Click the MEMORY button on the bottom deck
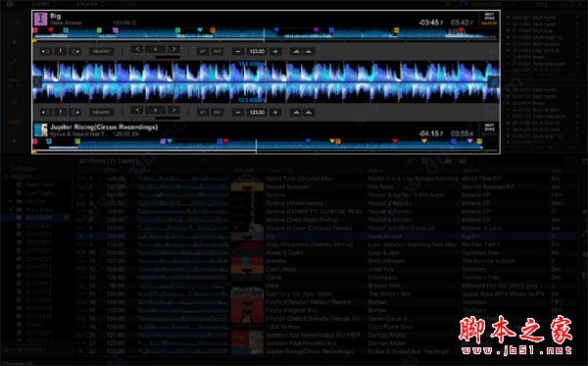Screen dimensions: 588x366 click(101, 112)
